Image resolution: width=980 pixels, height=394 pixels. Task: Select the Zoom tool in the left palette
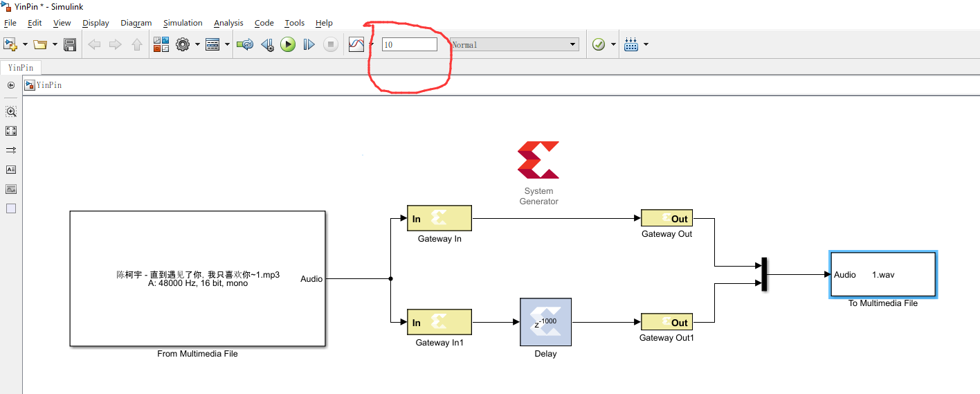click(x=11, y=111)
